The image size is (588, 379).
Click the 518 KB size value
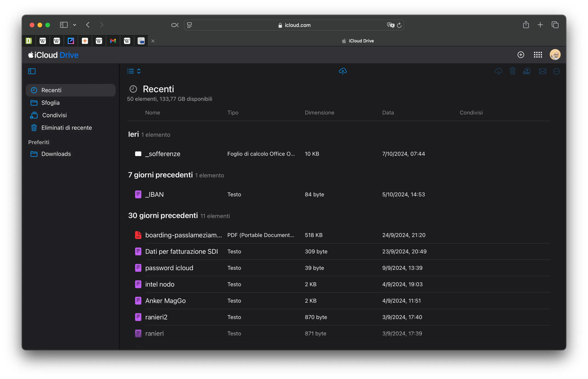coord(314,235)
